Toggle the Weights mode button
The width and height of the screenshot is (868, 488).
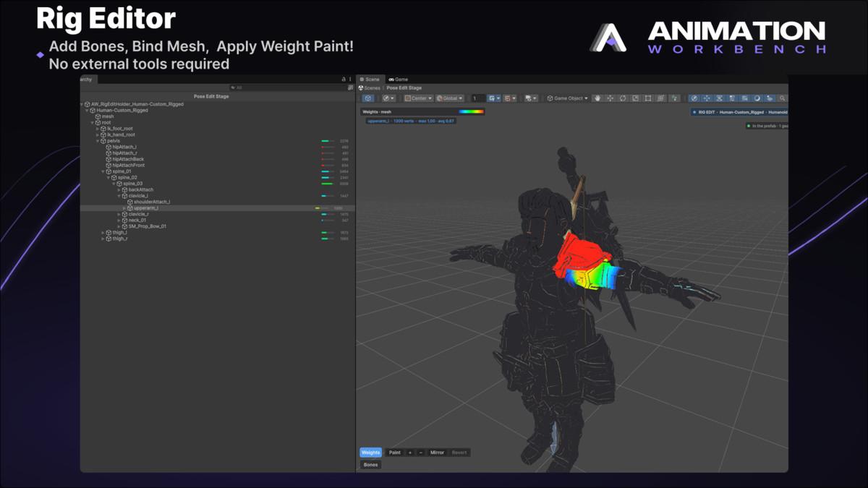click(370, 453)
